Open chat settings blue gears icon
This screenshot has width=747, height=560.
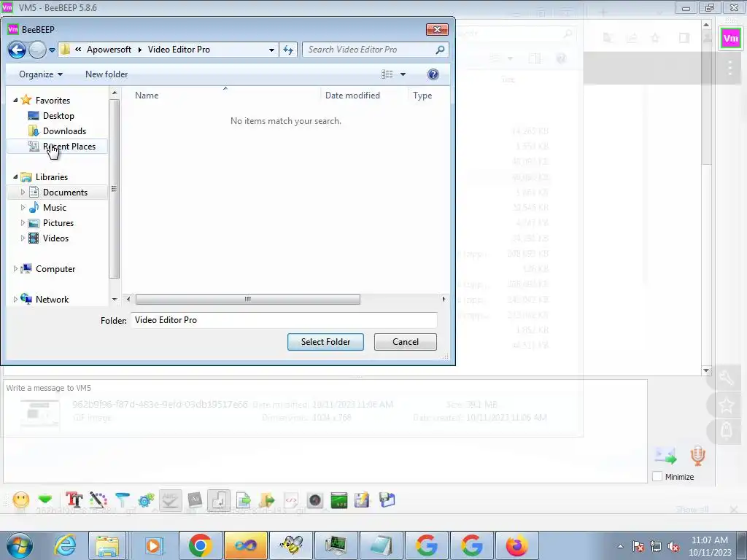(146, 500)
